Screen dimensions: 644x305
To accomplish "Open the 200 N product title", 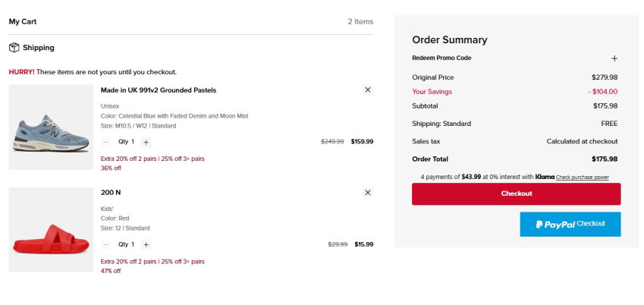I will click(111, 193).
